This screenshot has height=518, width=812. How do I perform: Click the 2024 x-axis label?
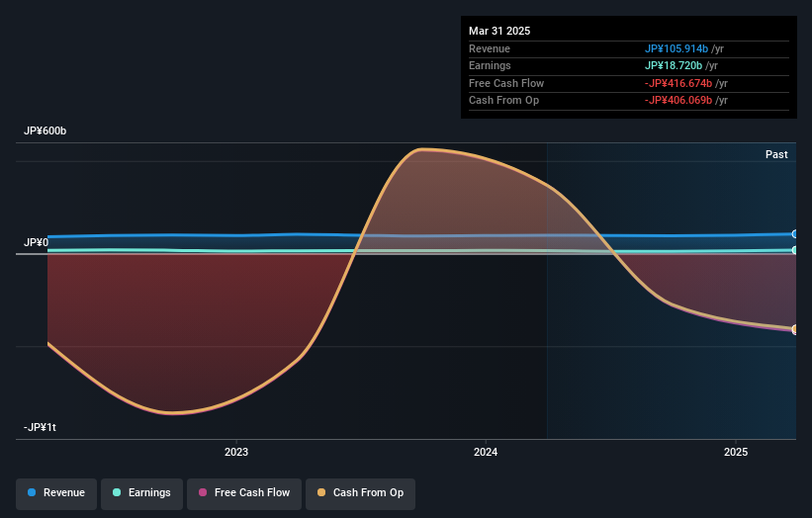pos(486,453)
